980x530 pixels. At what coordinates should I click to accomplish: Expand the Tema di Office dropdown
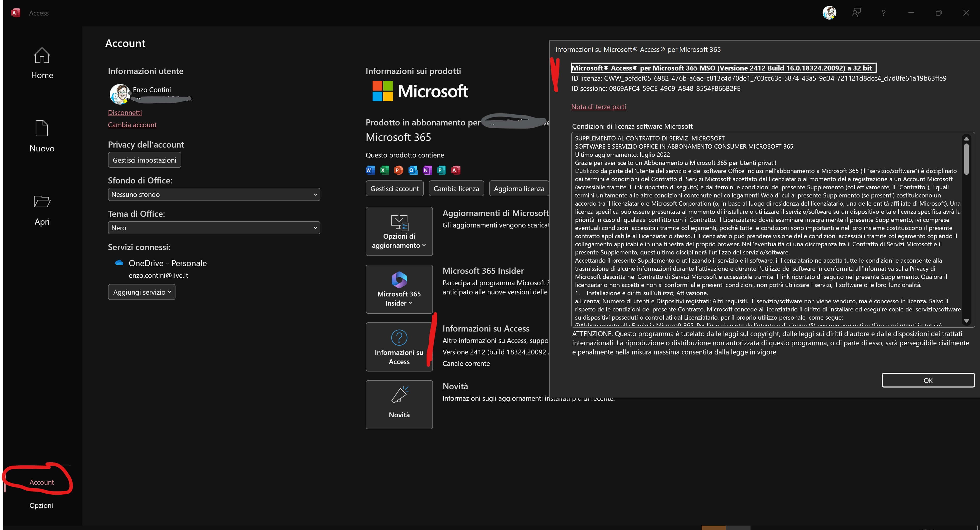tap(214, 228)
